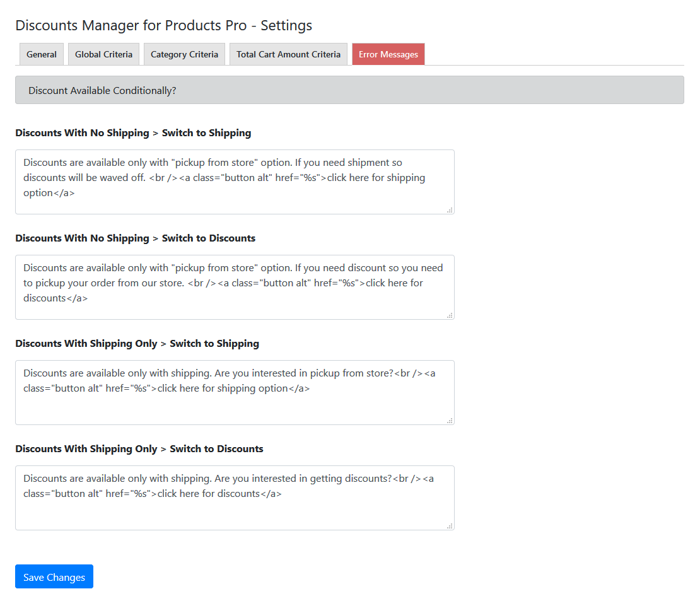Click the page title 'Discounts Manager for Products Pro - Settings'

pos(163,25)
